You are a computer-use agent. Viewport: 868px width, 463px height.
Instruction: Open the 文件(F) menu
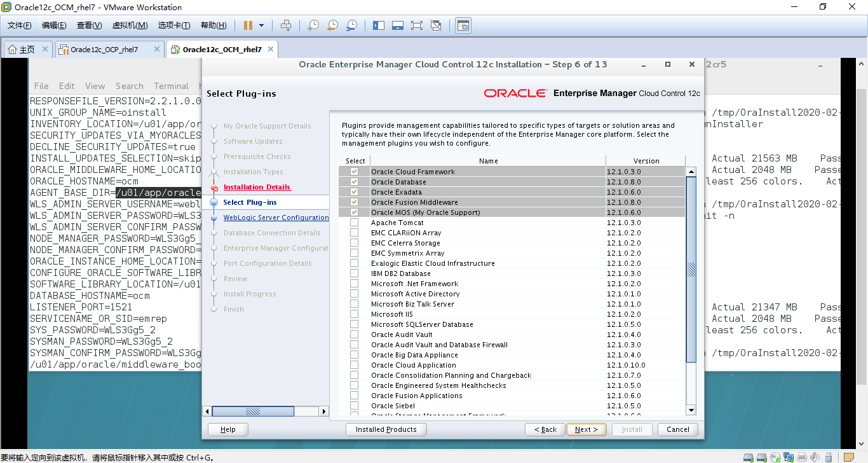tap(20, 25)
